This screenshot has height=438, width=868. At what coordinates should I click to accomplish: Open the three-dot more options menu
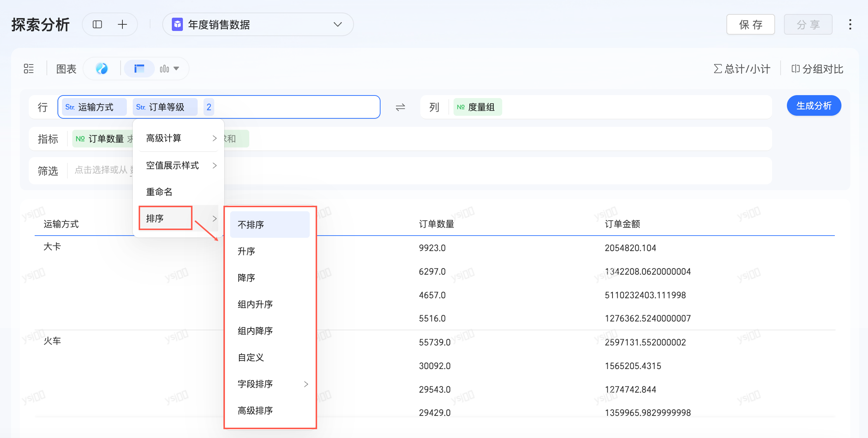[850, 25]
